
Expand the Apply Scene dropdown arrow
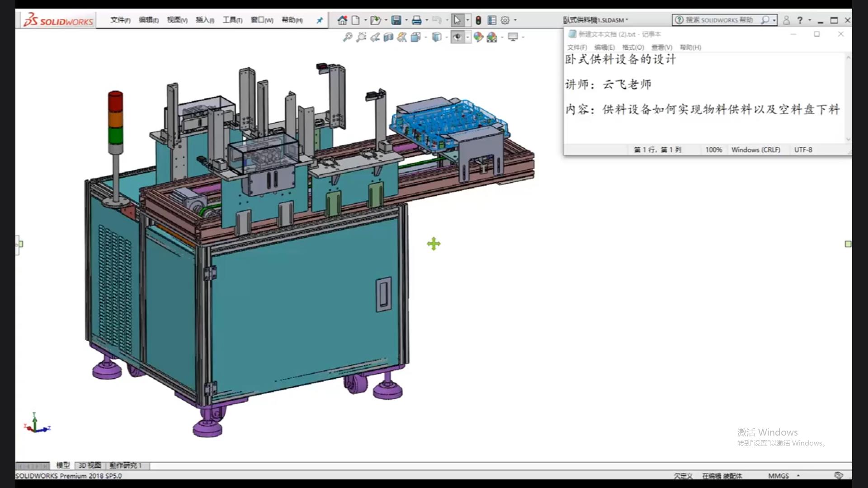point(502,37)
